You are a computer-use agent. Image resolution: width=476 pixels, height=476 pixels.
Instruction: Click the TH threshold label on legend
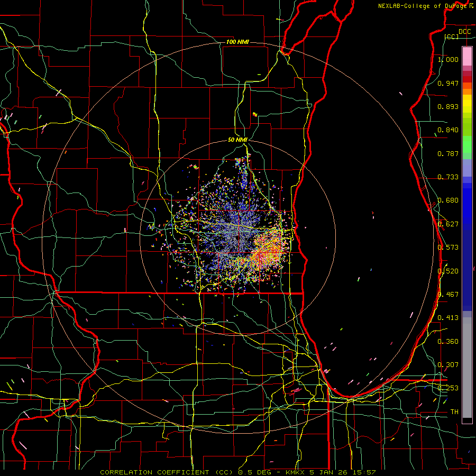click(454, 412)
